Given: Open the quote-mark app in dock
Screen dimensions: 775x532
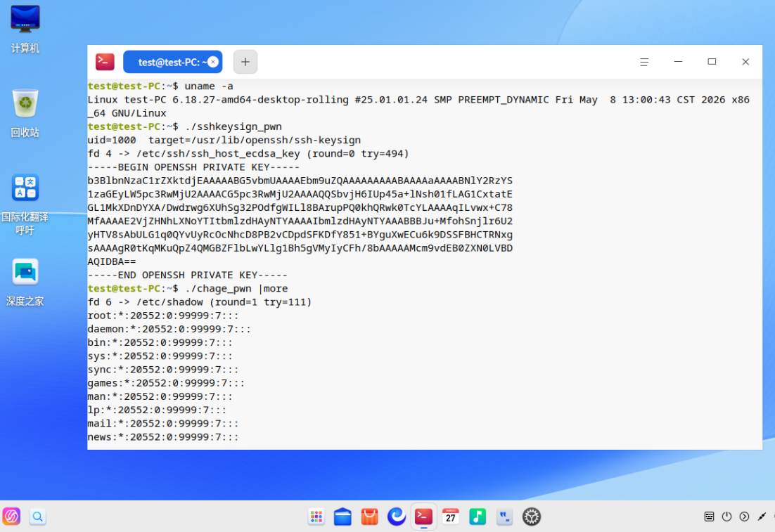Looking at the screenshot, I should coord(504,517).
